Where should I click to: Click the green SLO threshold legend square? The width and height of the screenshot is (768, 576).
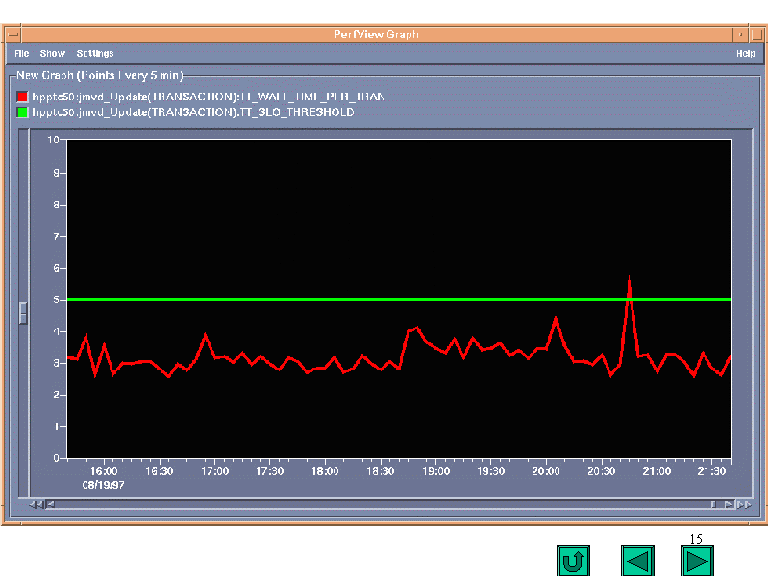tap(22, 112)
